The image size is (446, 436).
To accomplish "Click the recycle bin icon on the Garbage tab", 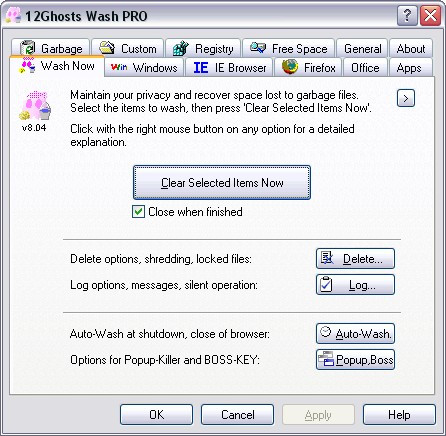I will coord(27,48).
